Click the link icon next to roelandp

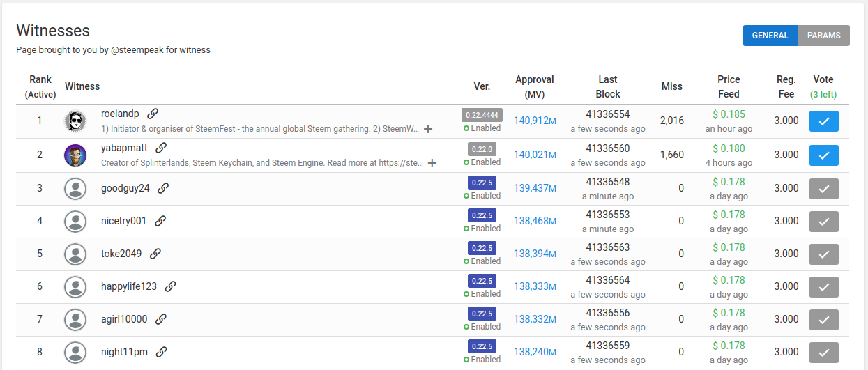click(153, 114)
